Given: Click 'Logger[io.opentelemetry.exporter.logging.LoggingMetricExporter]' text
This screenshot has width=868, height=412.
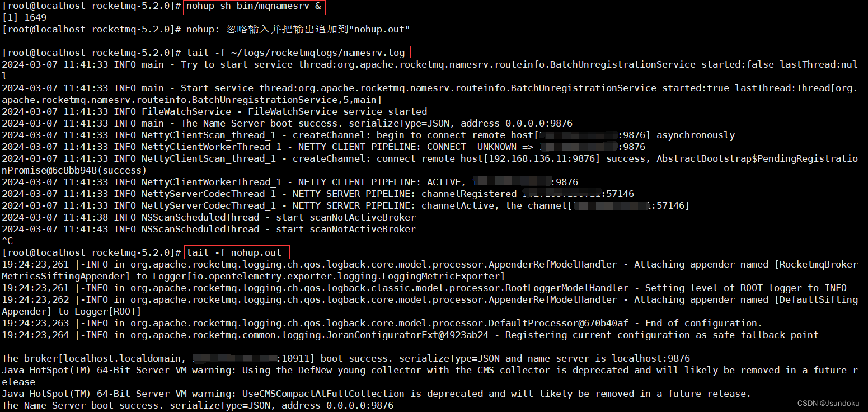Looking at the screenshot, I should click(329, 277).
